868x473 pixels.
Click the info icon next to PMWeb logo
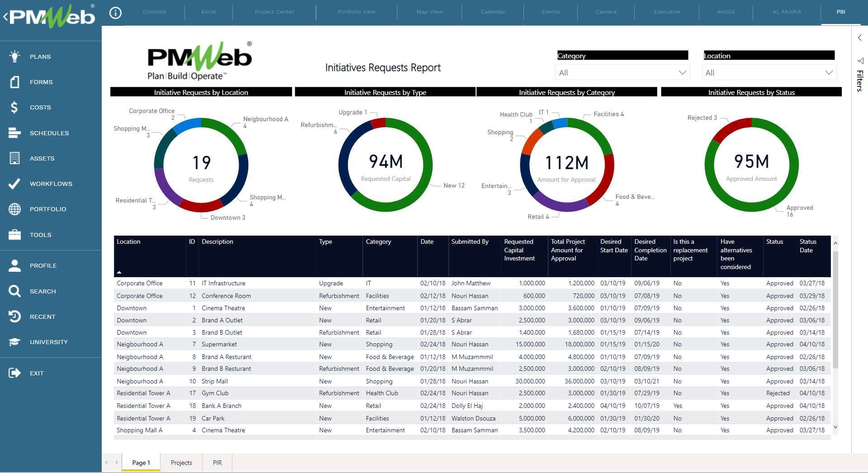(115, 13)
